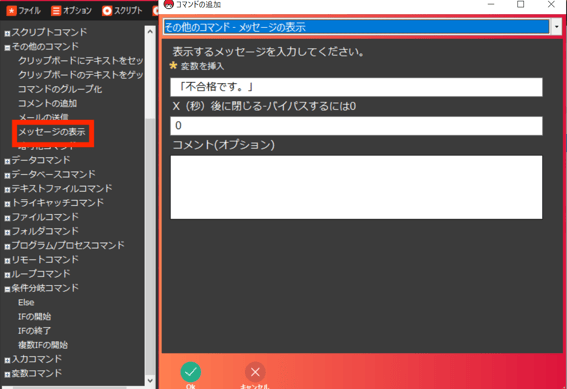Viewport: 567px width, 389px height.
Task: Click the command tree scrollbar up arrow
Action: click(x=150, y=31)
